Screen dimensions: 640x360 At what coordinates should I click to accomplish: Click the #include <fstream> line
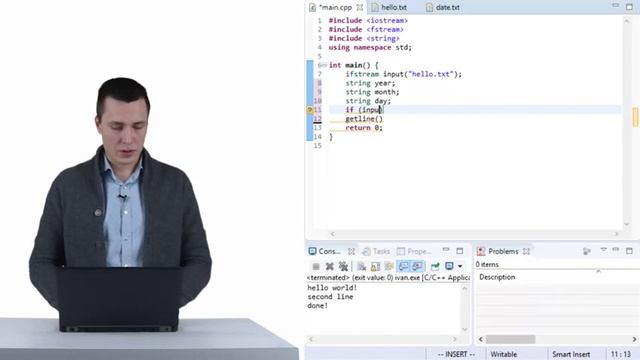[x=366, y=29]
